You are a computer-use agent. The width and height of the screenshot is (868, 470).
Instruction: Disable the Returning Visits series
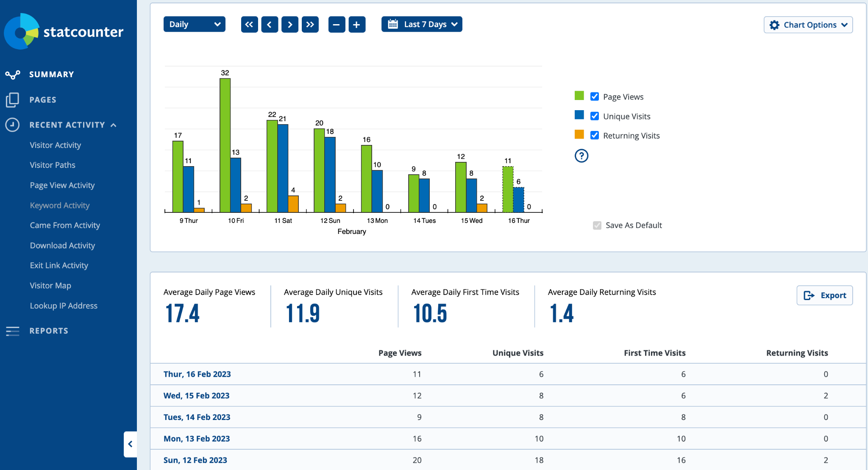[595, 135]
